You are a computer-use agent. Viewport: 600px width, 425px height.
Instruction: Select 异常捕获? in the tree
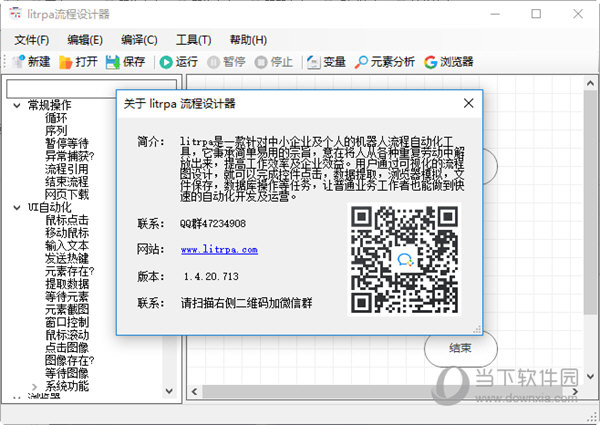[69, 156]
